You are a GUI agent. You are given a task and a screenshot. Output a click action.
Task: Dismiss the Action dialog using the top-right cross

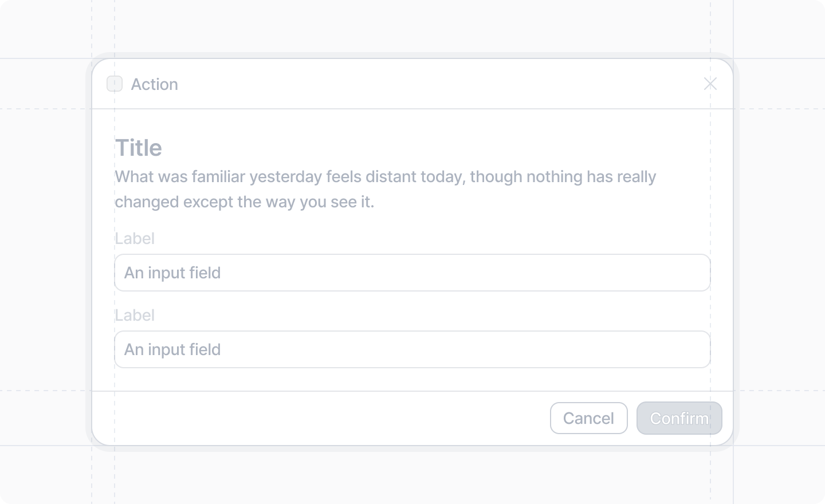pyautogui.click(x=710, y=84)
